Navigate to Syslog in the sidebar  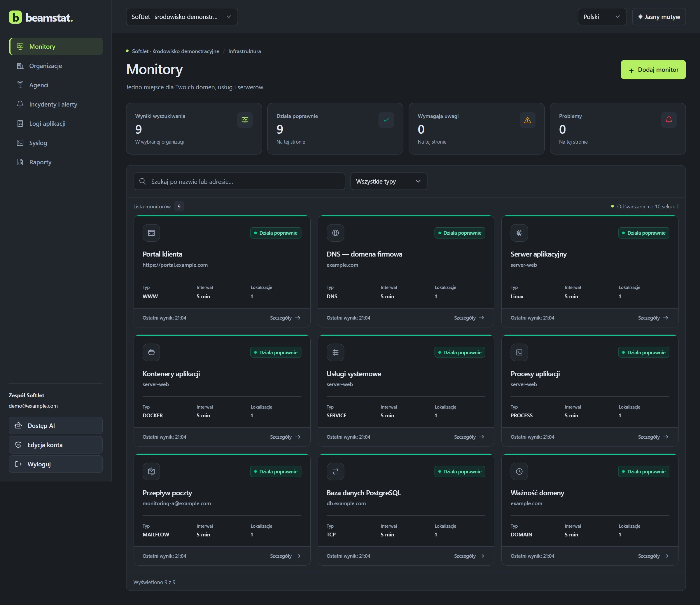pos(56,143)
